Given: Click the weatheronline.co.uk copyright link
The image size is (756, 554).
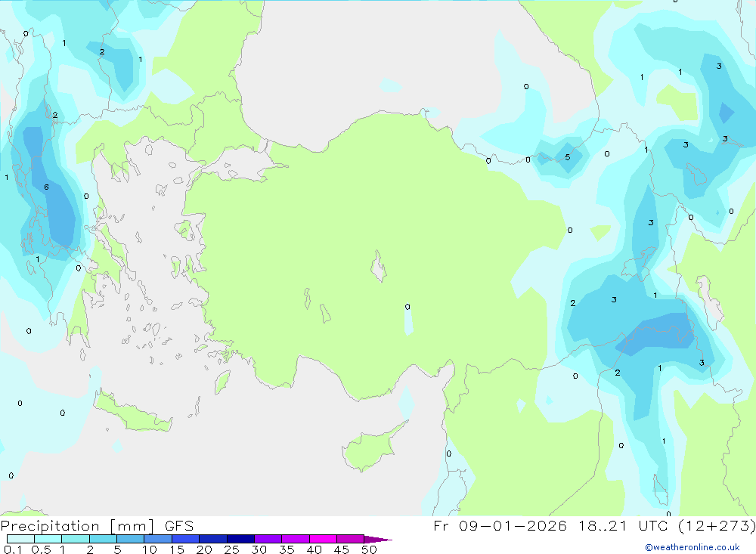Looking at the screenshot, I should click(692, 547).
